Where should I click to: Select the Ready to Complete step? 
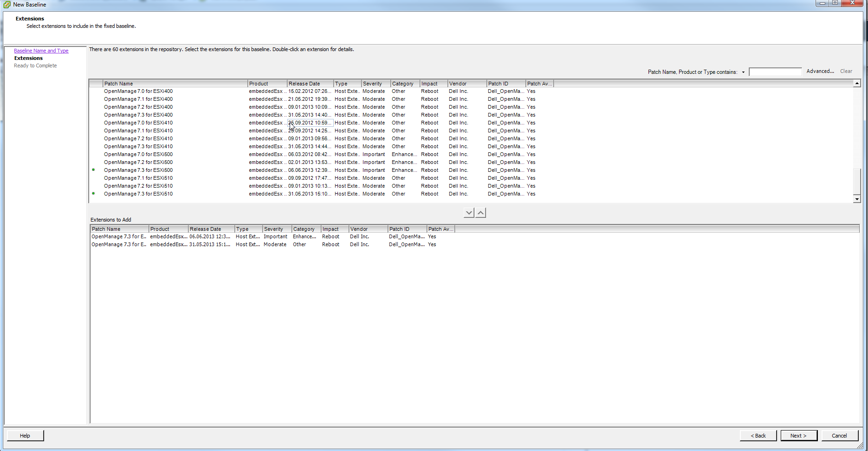pos(35,65)
